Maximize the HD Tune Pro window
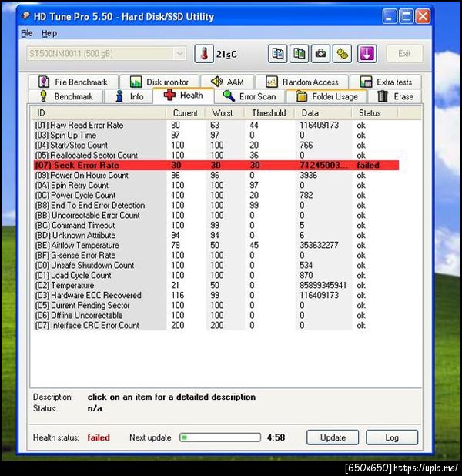 [406, 16]
